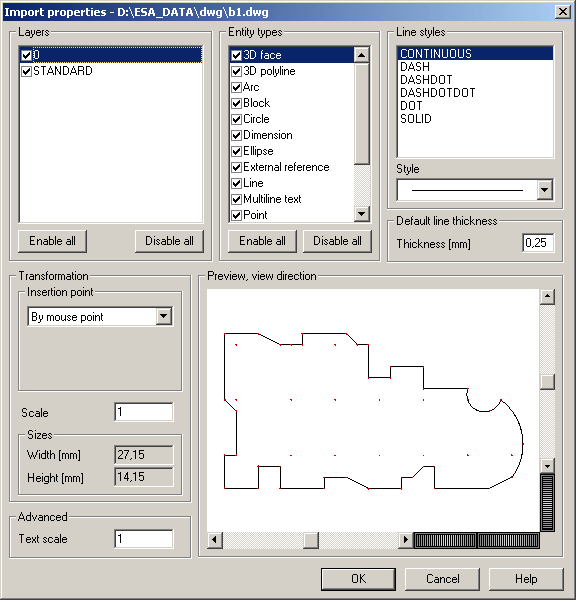Click Disable all under Layers
The image size is (576, 600).
coord(169,241)
